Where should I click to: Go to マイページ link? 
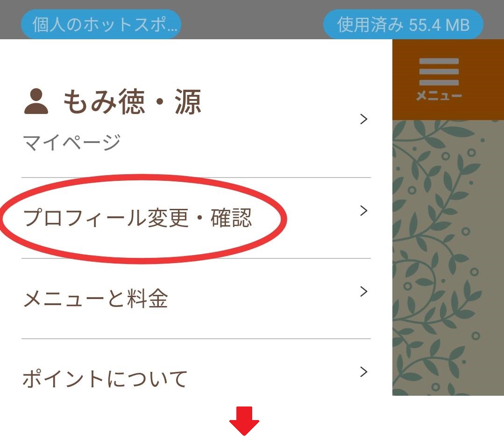pos(71,143)
